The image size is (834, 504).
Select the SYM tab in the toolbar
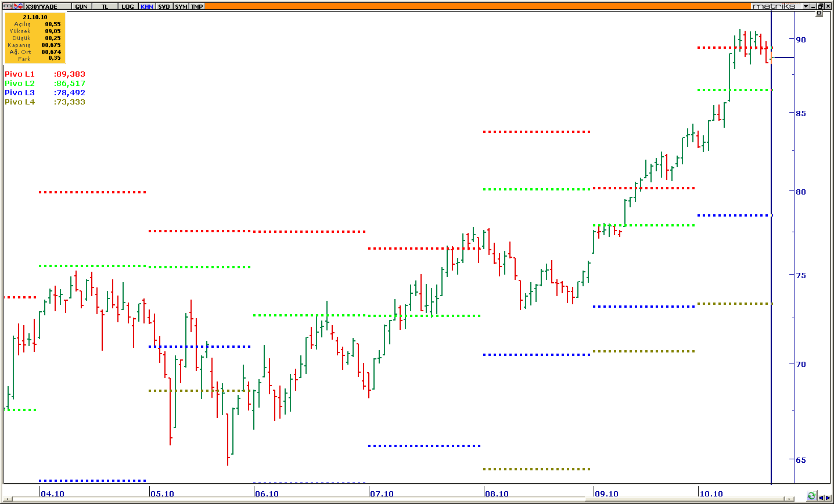point(181,6)
